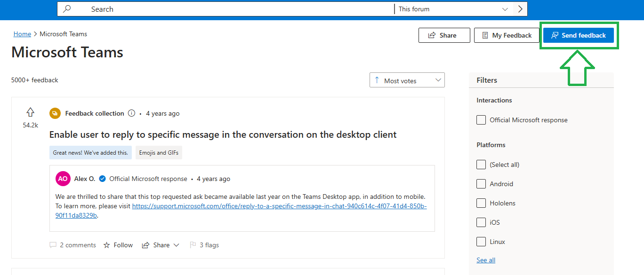Check Official Microsoft response filter
This screenshot has height=275, width=644.
(481, 120)
